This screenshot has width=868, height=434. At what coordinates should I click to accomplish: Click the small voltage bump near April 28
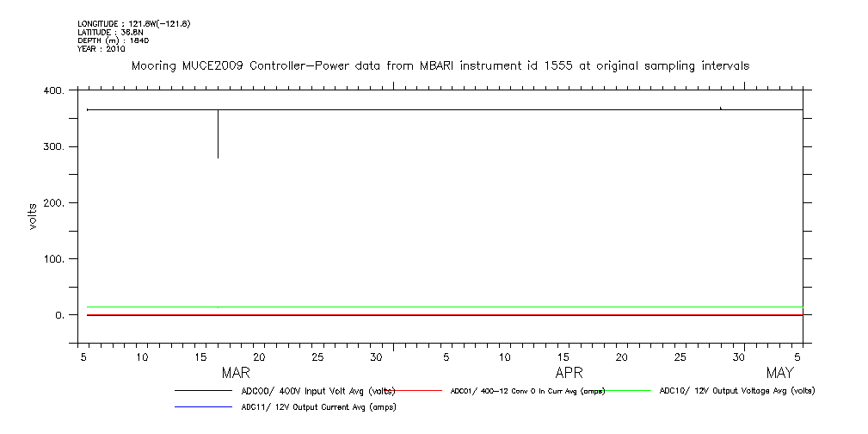pos(720,108)
